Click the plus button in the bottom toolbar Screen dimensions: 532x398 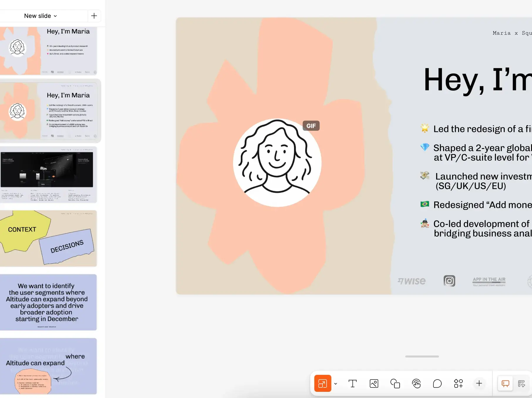(479, 383)
